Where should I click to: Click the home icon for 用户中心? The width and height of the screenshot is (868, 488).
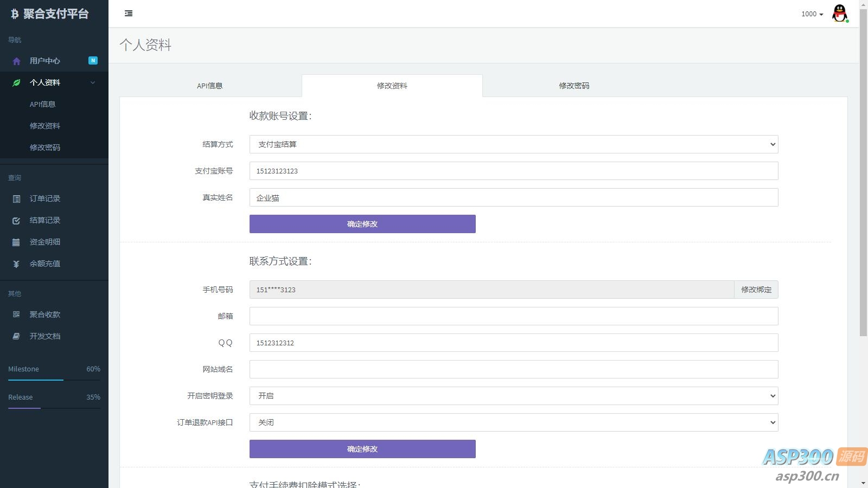16,61
